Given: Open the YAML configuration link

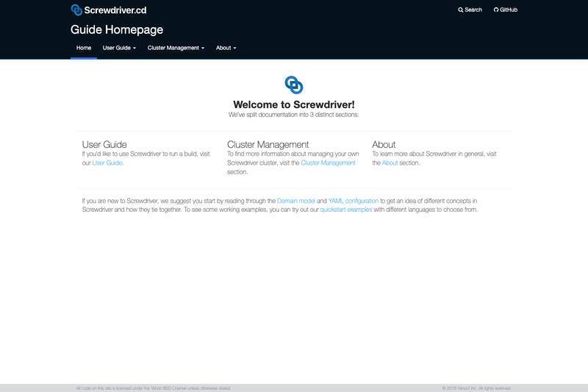Looking at the screenshot, I should coord(354,201).
